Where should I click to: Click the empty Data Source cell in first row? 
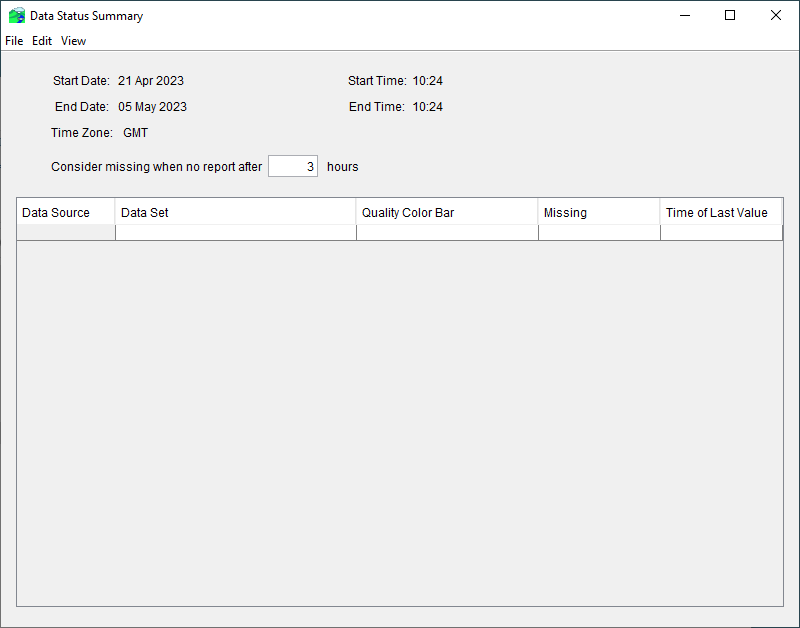tap(66, 233)
